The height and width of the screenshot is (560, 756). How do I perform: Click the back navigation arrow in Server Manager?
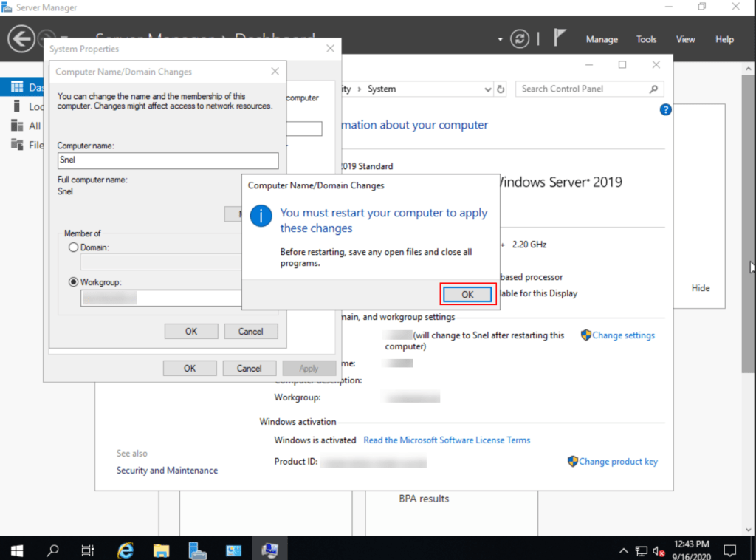click(21, 38)
